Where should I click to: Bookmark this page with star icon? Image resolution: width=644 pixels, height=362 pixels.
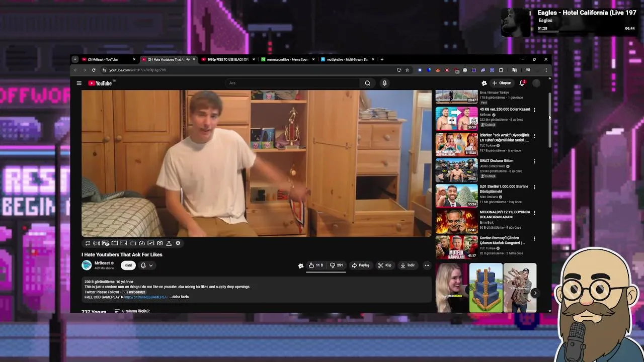click(x=407, y=70)
